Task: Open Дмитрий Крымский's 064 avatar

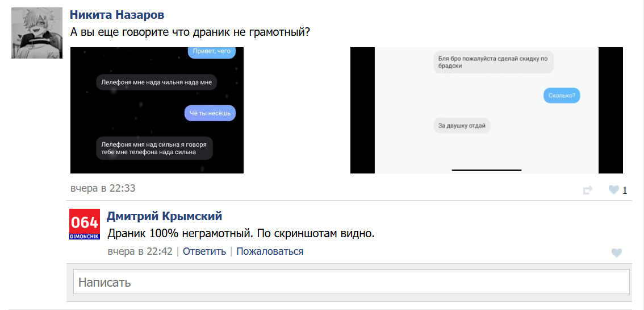Action: click(84, 224)
